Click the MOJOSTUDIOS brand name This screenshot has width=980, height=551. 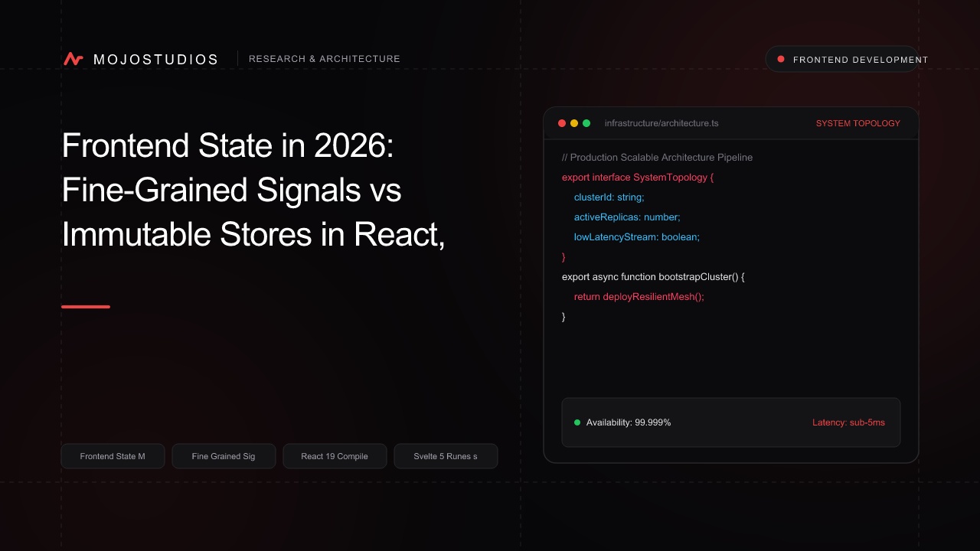click(155, 59)
